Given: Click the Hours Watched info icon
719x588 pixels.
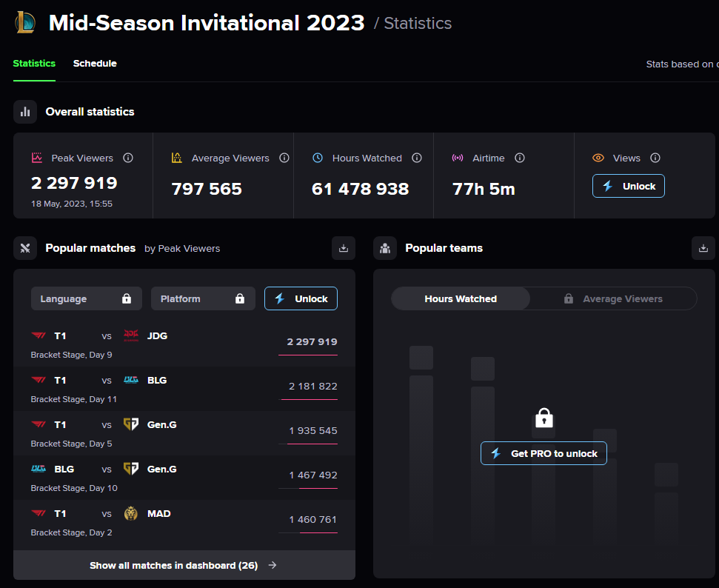Looking at the screenshot, I should coord(417,158).
